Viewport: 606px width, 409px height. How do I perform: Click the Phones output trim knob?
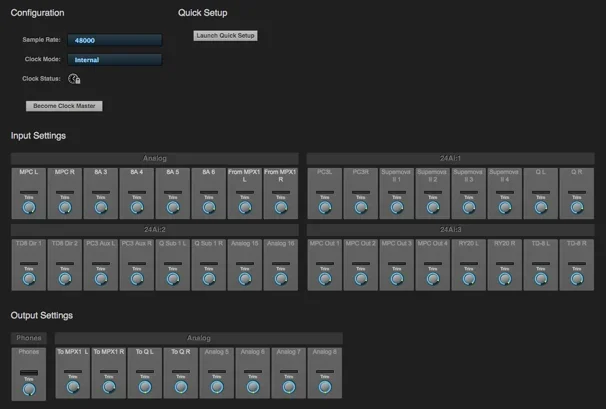pos(29,389)
